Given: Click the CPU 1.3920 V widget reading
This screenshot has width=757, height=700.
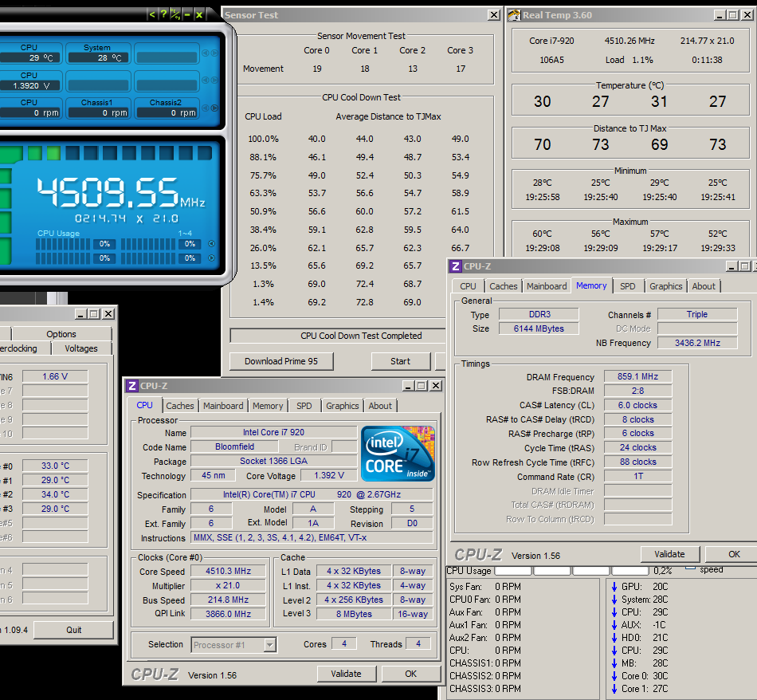Looking at the screenshot, I should point(31,86).
